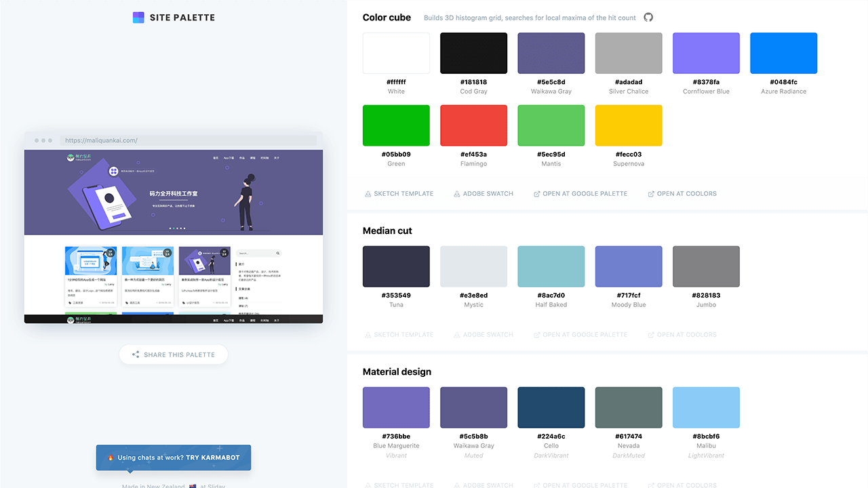The height and width of the screenshot is (488, 868).
Task: Choose the Tuna #353549 Median cut swatch
Action: pos(396,266)
